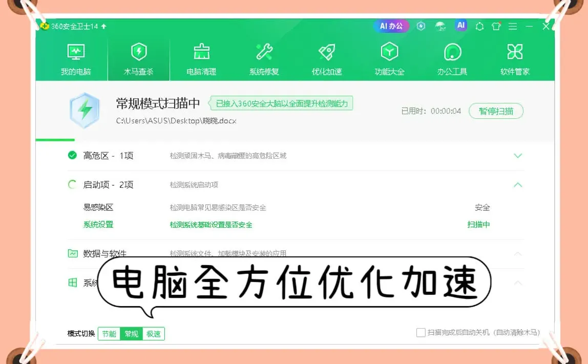Click 暂停扫描 to pause scanning
Screen dimensions: 588x364
(496, 111)
